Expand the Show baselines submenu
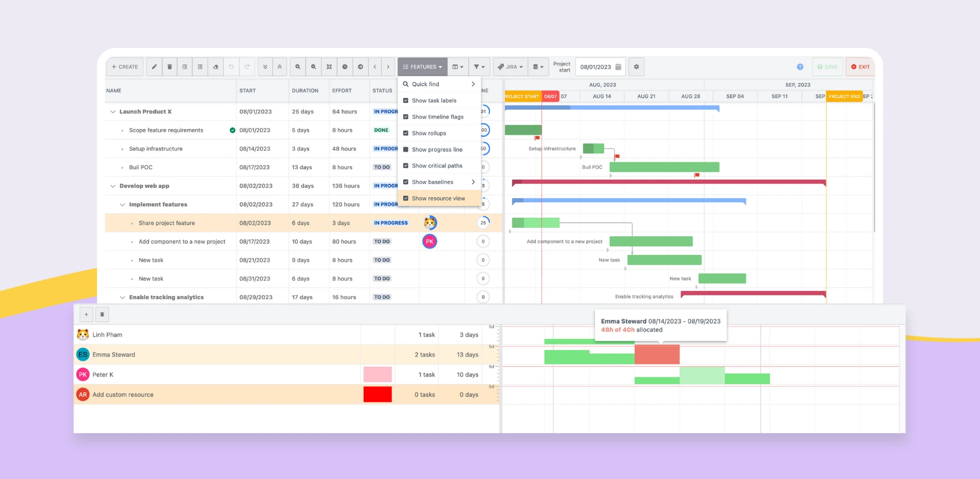The image size is (980, 479). pos(472,181)
